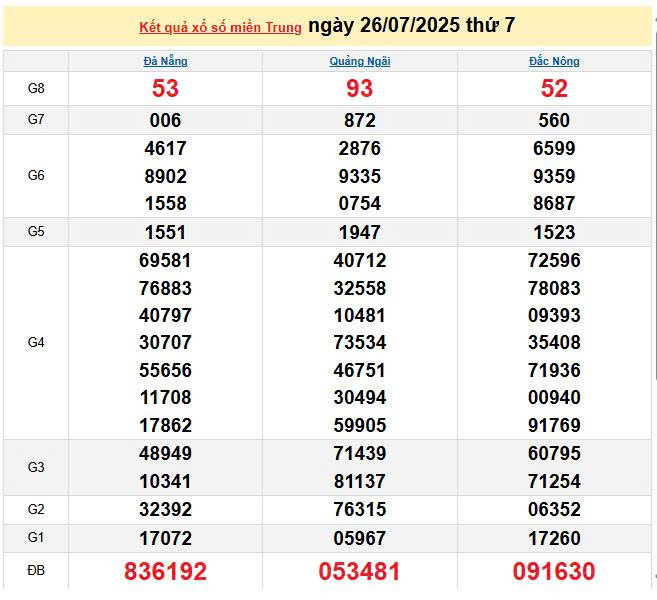Click the G4 result 71936
The image size is (657, 600).
(554, 370)
